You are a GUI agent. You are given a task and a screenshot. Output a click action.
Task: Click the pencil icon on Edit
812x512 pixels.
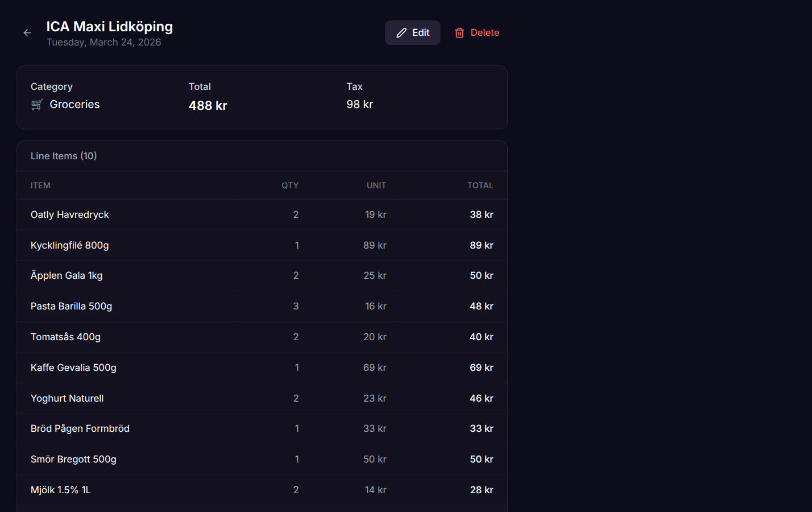[x=401, y=33]
